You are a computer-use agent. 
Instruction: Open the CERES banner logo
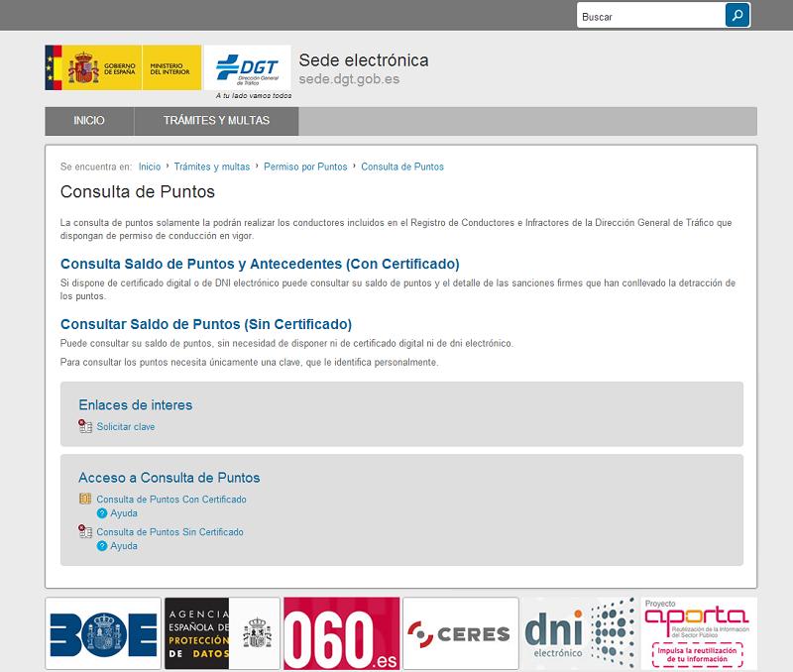[x=460, y=633]
